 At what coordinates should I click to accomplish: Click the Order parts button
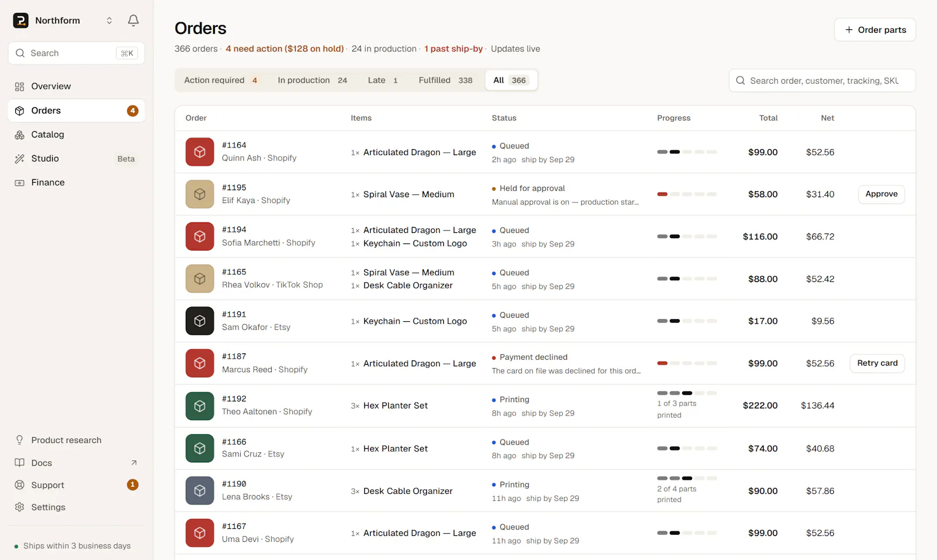tap(875, 30)
